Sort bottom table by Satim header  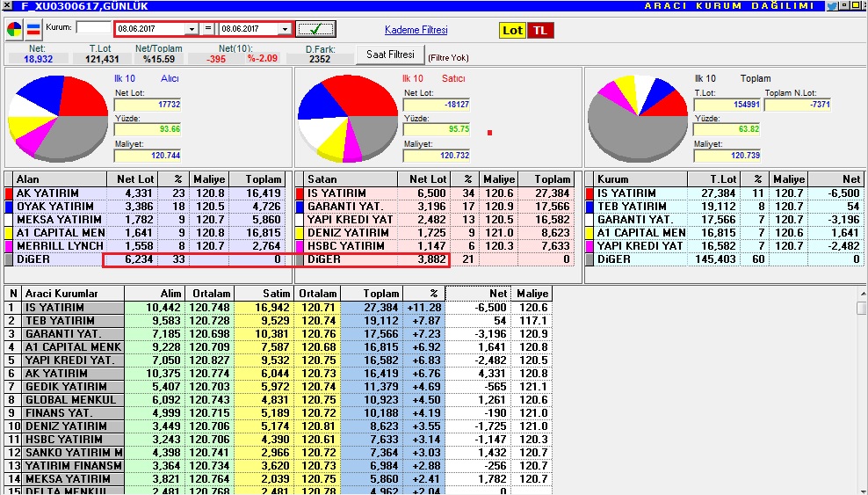coord(264,294)
